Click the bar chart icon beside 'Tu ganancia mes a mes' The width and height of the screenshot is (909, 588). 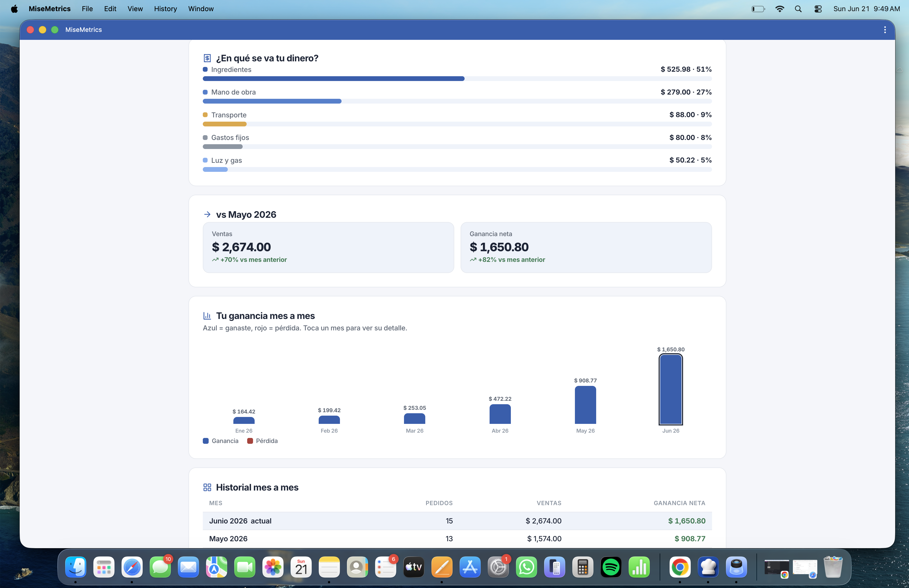click(207, 316)
